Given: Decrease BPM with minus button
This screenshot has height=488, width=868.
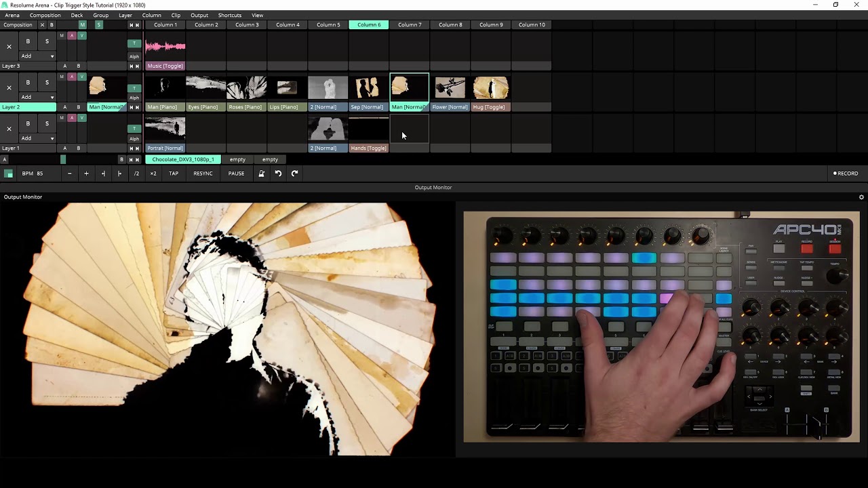Looking at the screenshot, I should tap(69, 174).
